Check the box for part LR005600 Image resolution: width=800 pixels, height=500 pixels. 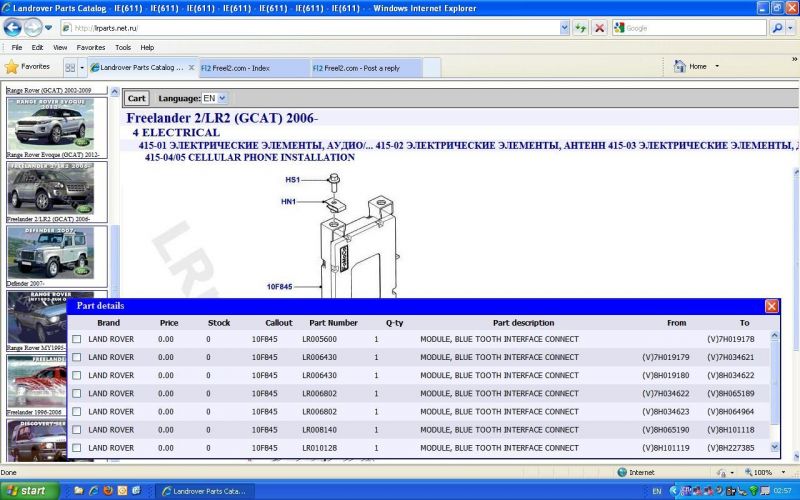pyautogui.click(x=77, y=339)
